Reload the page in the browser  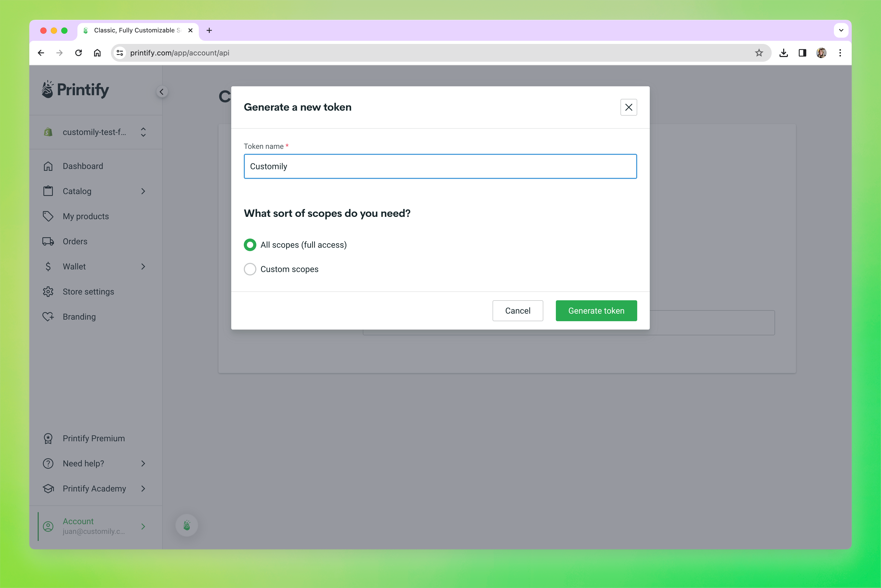[78, 53]
